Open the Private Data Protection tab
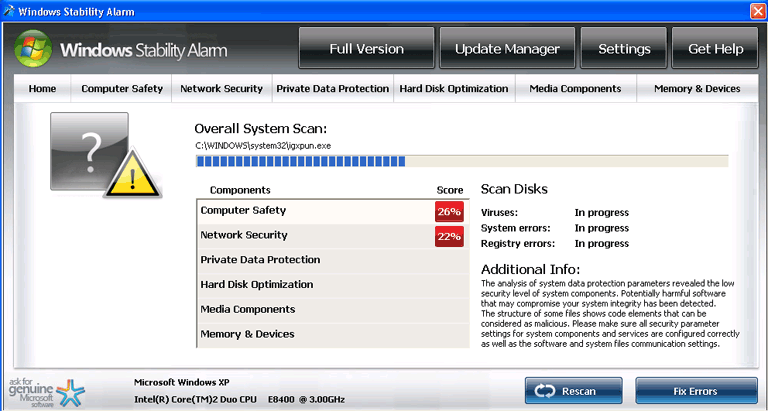768x411 pixels. [x=333, y=89]
